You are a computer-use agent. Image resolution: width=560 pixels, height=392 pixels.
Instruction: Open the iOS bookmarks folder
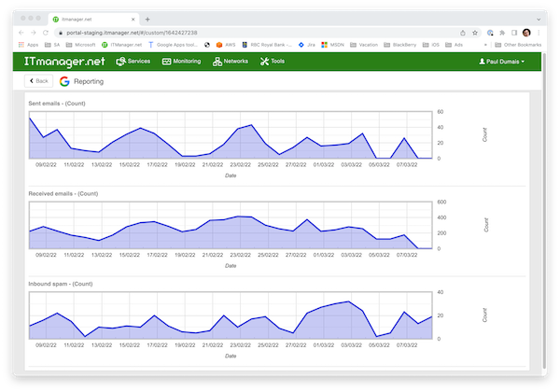tap(430, 45)
